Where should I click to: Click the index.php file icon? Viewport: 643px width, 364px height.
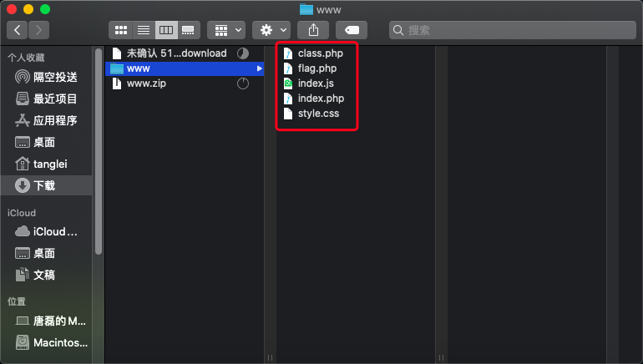click(x=288, y=99)
